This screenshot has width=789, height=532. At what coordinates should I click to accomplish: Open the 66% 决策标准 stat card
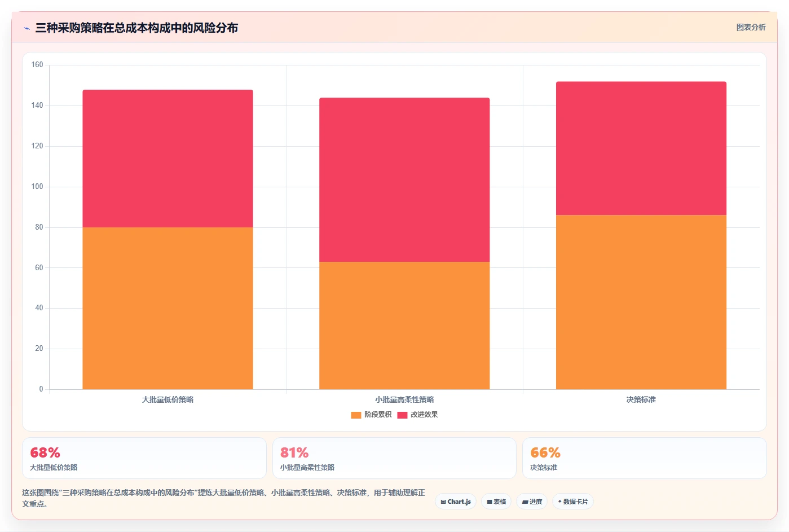click(x=645, y=458)
